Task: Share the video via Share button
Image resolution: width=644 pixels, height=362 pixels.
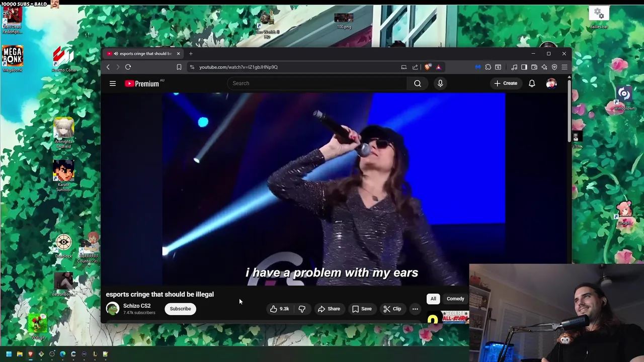Action: pyautogui.click(x=329, y=309)
